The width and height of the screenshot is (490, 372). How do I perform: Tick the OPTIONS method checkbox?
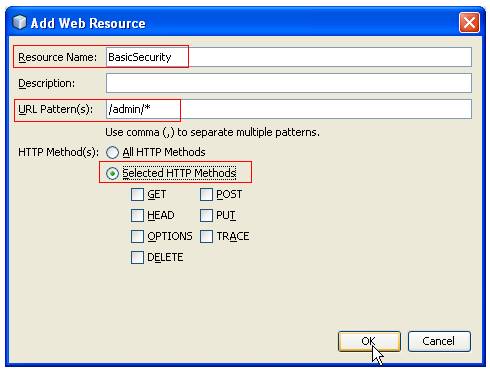137,236
